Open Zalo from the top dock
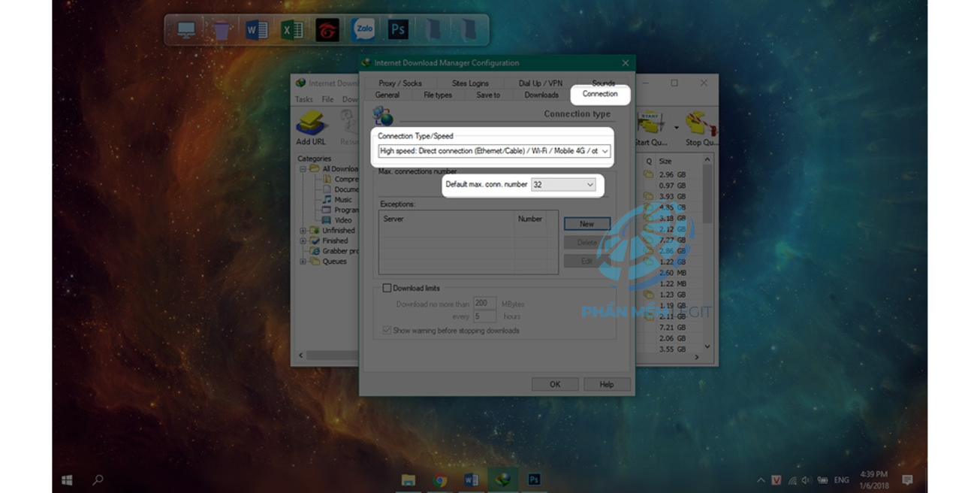The image size is (980, 493). coord(363,30)
